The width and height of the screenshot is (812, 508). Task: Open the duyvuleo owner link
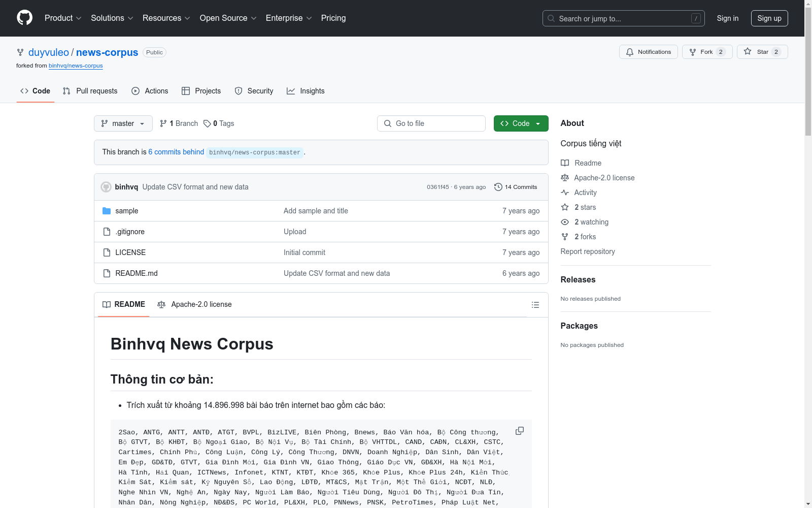pos(49,52)
